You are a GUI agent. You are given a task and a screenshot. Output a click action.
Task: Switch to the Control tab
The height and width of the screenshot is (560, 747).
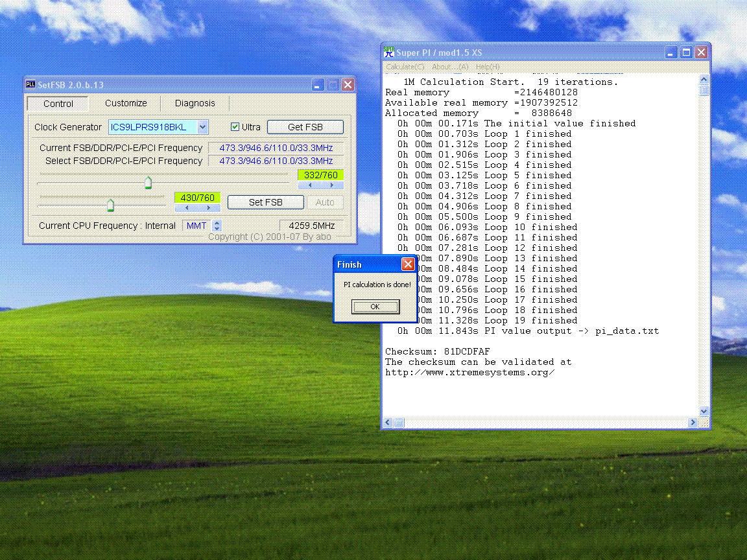(x=58, y=103)
